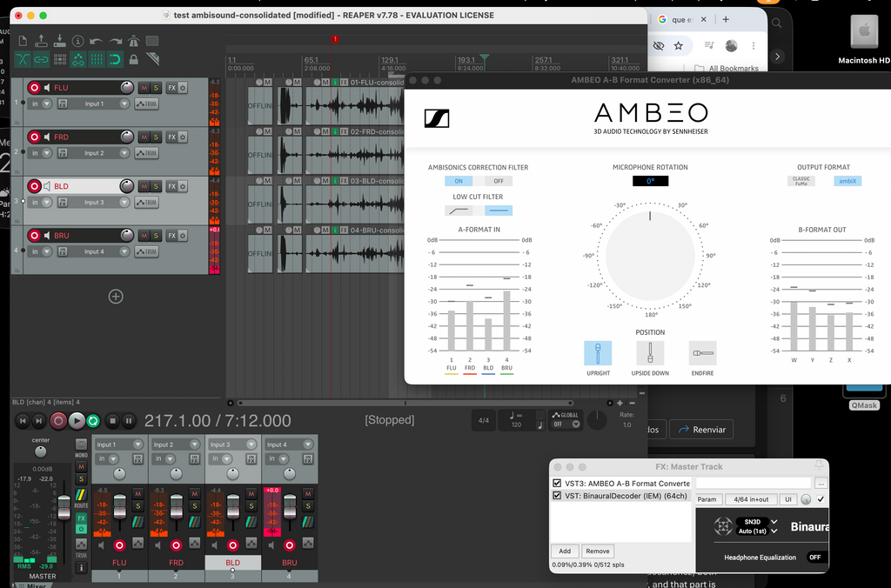
Task: Open SN3D normalization dropdown
Action: [756, 522]
